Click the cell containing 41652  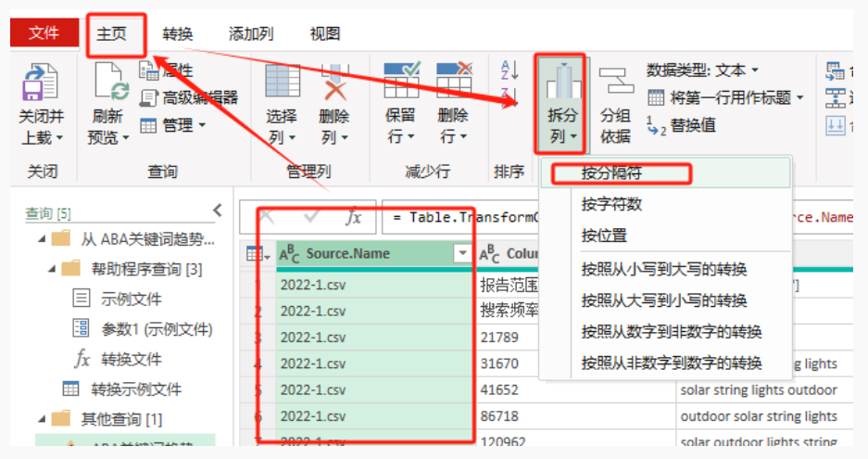point(574,389)
